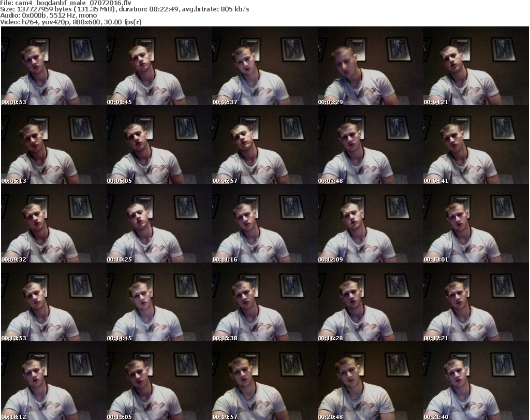
Task: Open the thumbnail stamped 00:01:45
Action: [x=159, y=66]
